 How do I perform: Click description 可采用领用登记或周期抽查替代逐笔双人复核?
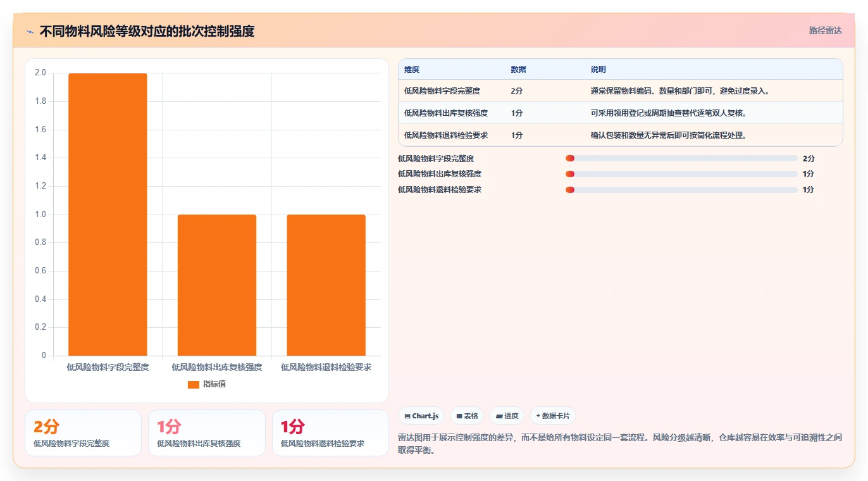(669, 113)
